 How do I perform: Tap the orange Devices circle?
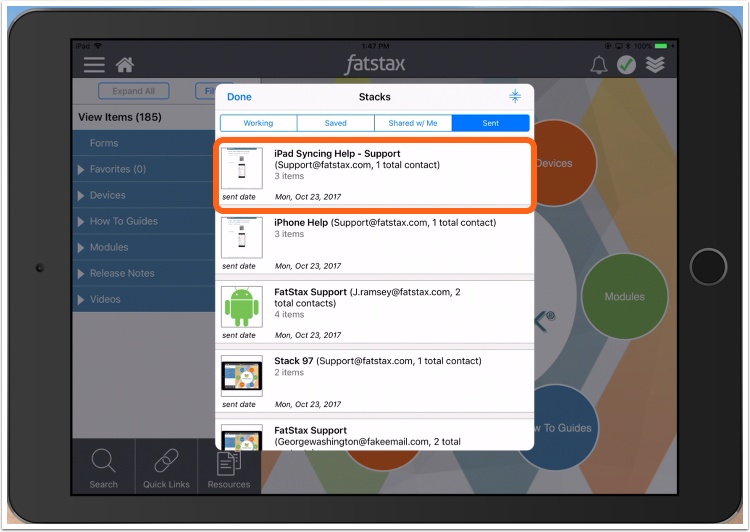tap(564, 163)
